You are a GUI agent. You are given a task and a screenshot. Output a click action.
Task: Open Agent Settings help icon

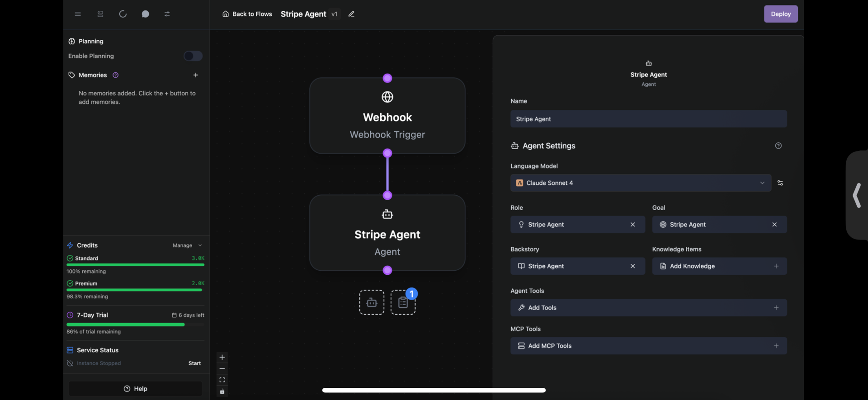pos(778,146)
